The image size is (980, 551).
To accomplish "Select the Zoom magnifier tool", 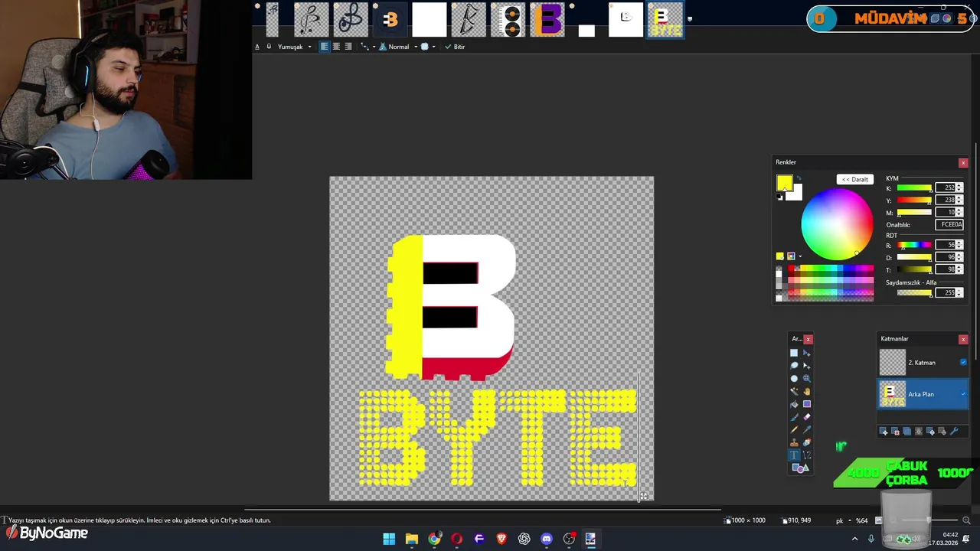I will pos(806,378).
